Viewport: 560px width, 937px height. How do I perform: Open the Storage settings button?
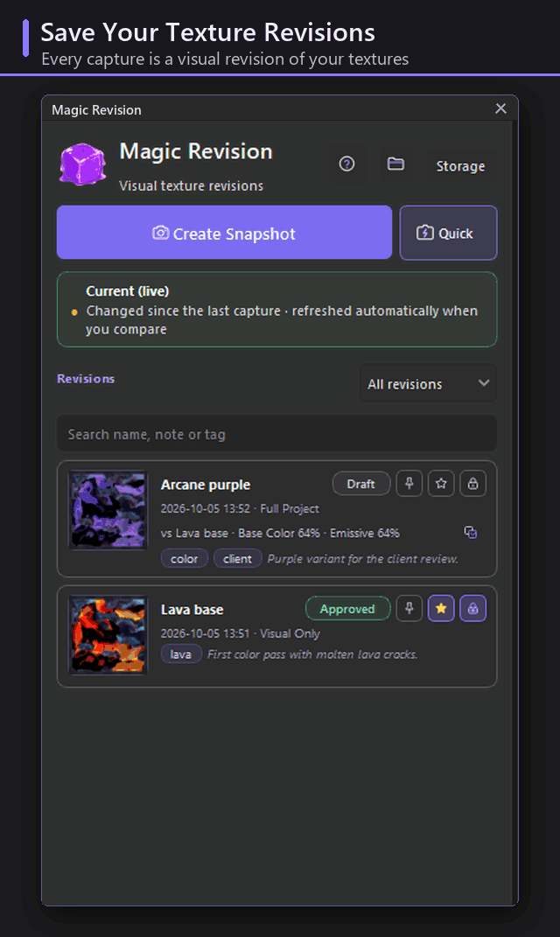point(460,166)
